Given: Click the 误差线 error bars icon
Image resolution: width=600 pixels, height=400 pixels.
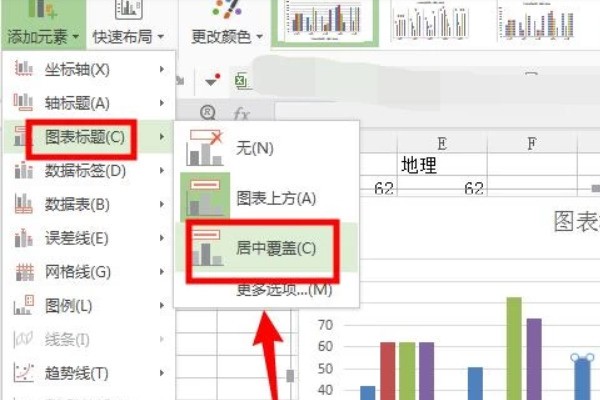Looking at the screenshot, I should tap(23, 238).
